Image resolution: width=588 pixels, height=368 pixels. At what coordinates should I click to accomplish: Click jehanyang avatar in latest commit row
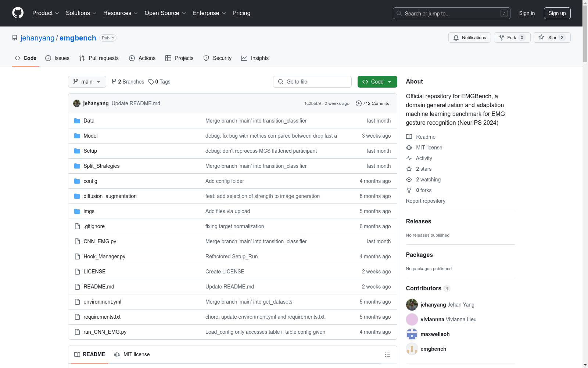tap(77, 103)
